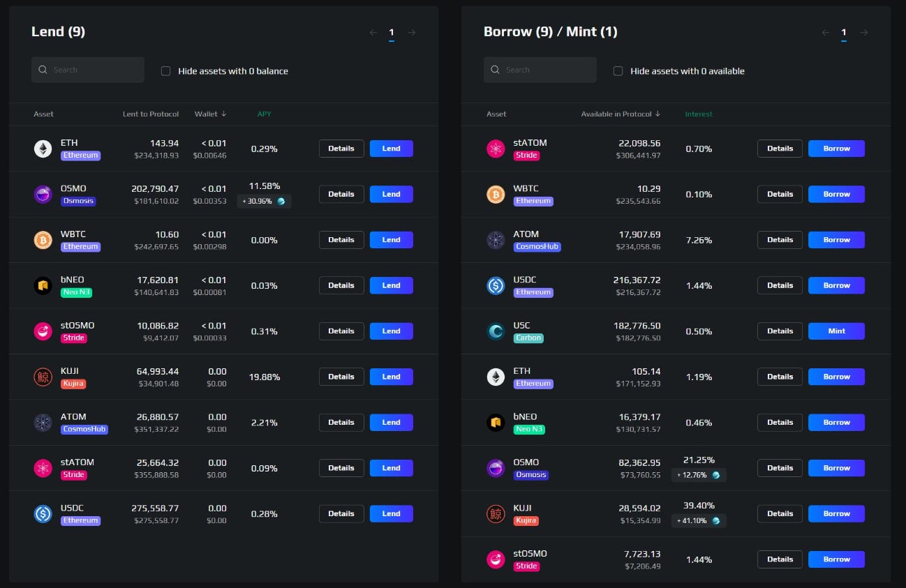This screenshot has width=906, height=588.
Task: Click the Borrow (9) / Mint (1) panel title
Action: (551, 31)
